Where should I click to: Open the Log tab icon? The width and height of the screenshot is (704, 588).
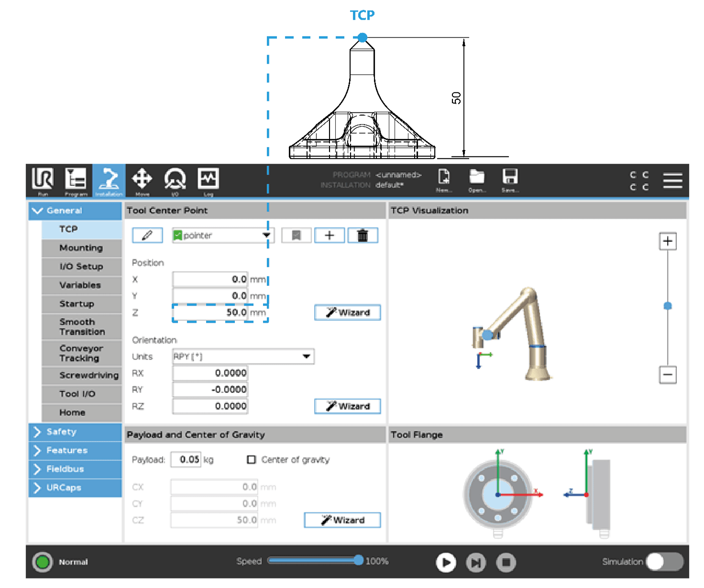pyautogui.click(x=208, y=180)
